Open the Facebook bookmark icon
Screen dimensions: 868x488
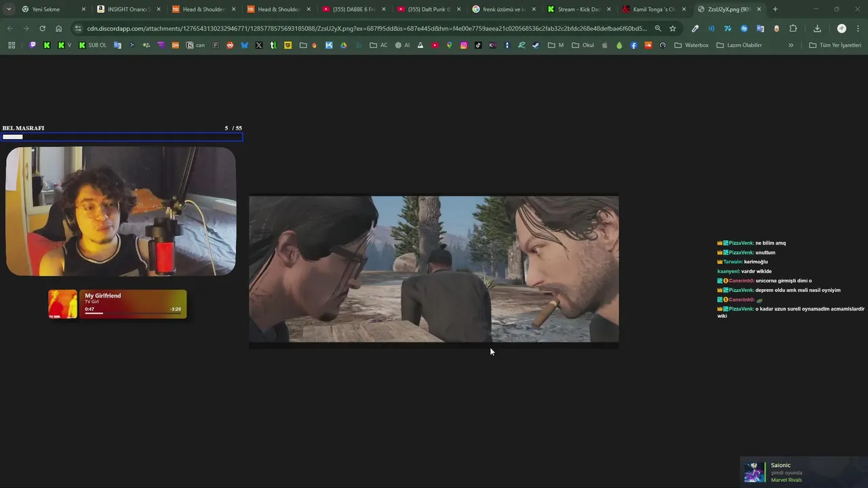coord(634,45)
